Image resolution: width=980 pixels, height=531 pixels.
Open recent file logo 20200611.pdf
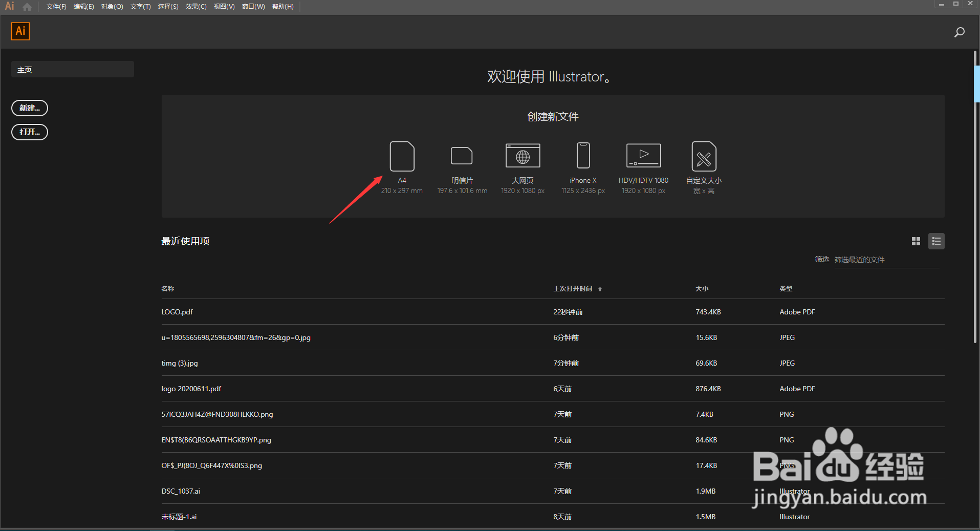point(191,389)
